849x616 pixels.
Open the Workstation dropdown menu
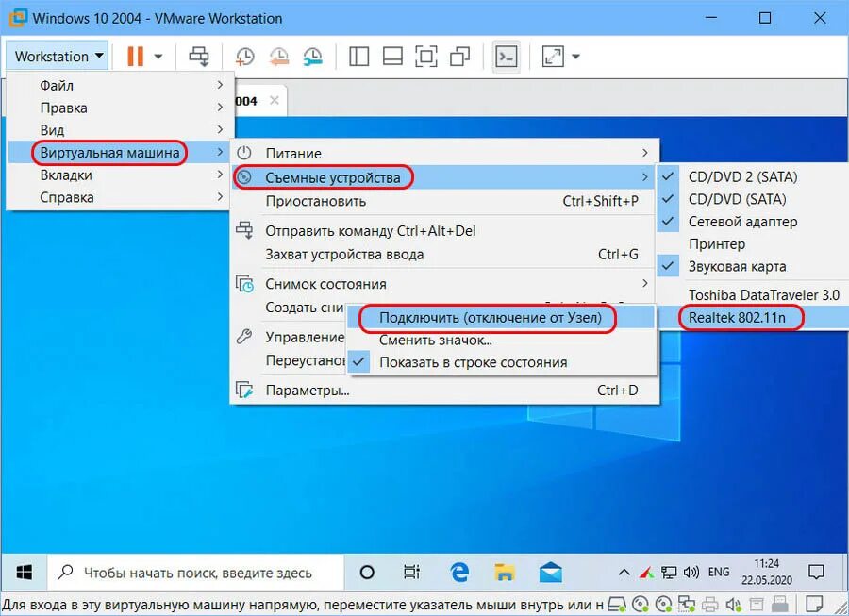click(x=58, y=57)
